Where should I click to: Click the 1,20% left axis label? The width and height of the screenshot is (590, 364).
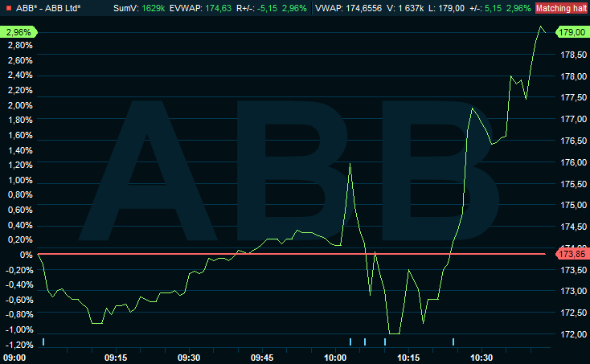[x=20, y=165]
